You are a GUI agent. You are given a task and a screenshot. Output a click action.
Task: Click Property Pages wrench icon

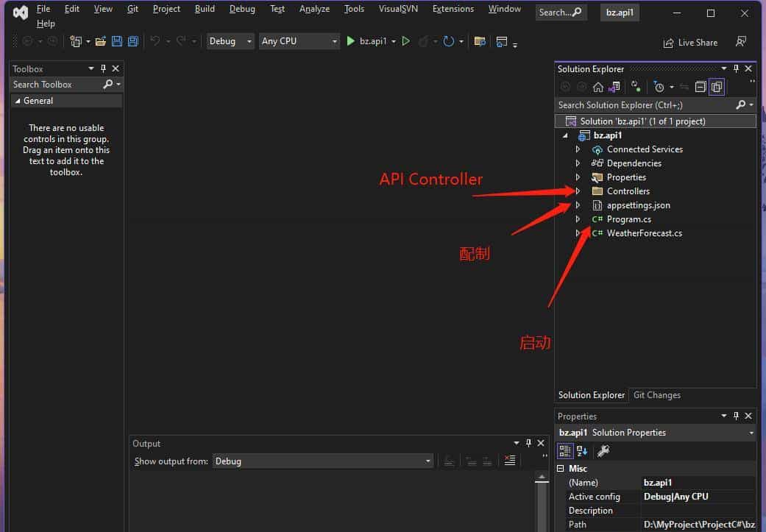point(603,450)
